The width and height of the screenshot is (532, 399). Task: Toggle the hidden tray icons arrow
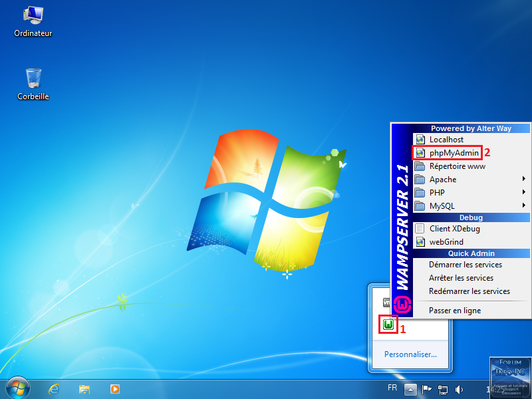coord(410,390)
